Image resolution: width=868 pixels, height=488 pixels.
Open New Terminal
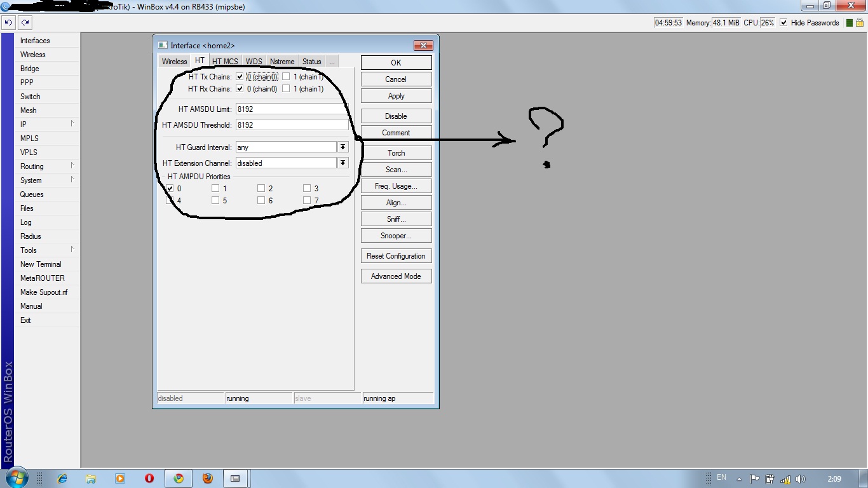48,264
